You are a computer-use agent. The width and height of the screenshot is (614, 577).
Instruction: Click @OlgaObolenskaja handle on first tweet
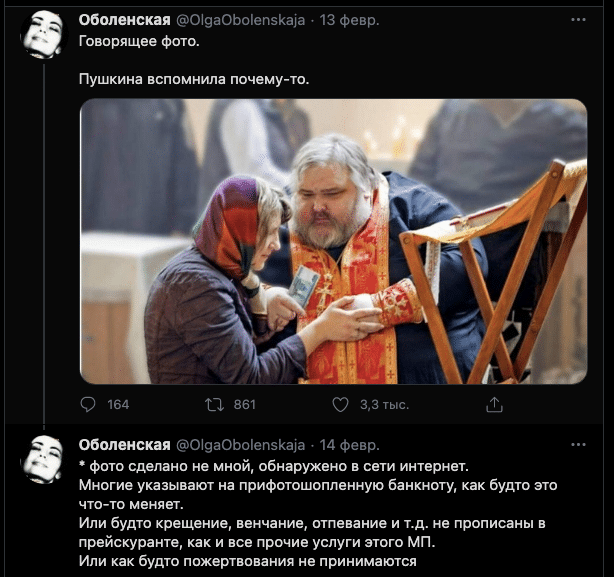[240, 20]
